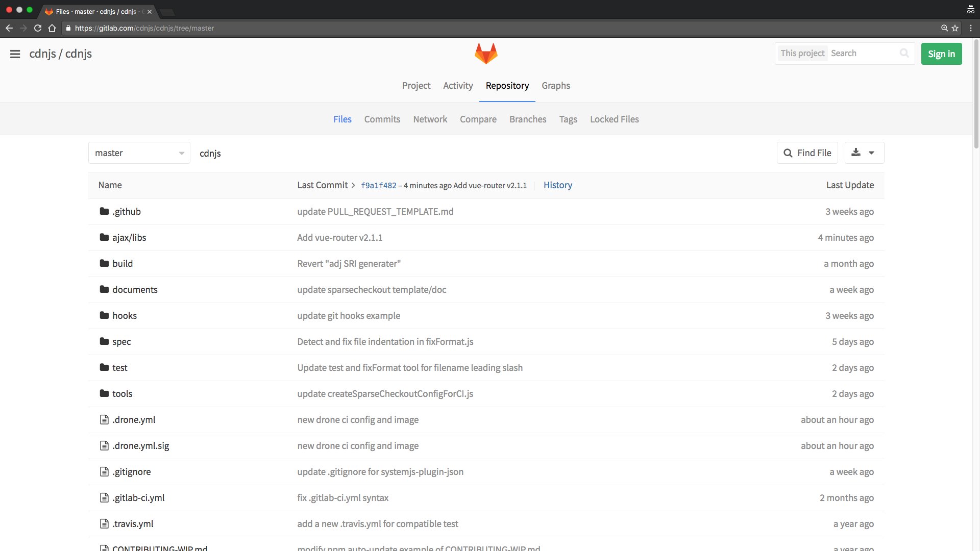This screenshot has width=980, height=551.
Task: Open the cdnjs / cdnjs project title
Action: coord(61,54)
